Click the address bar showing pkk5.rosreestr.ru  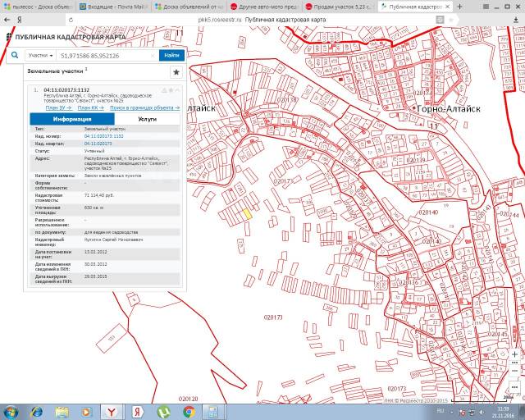pos(261,20)
